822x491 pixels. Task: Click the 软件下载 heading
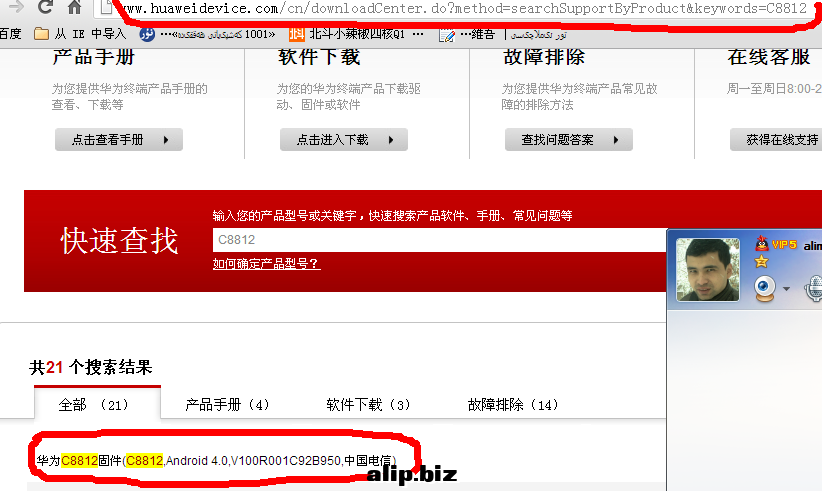[319, 57]
